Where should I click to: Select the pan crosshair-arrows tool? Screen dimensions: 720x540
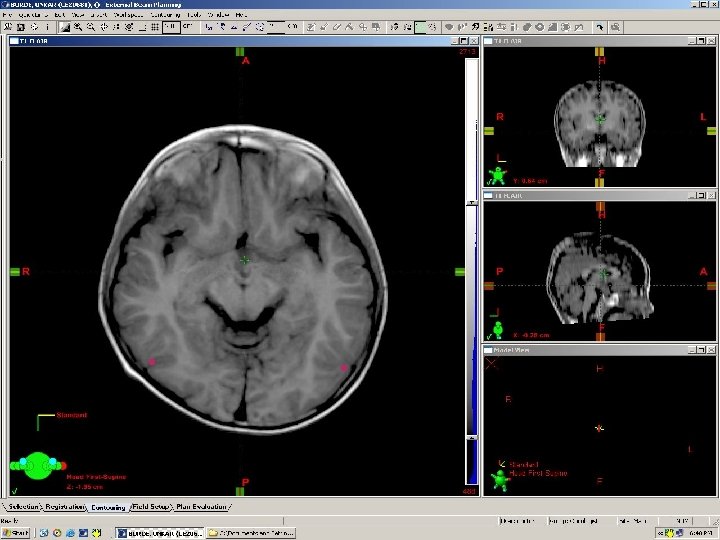tap(104, 27)
